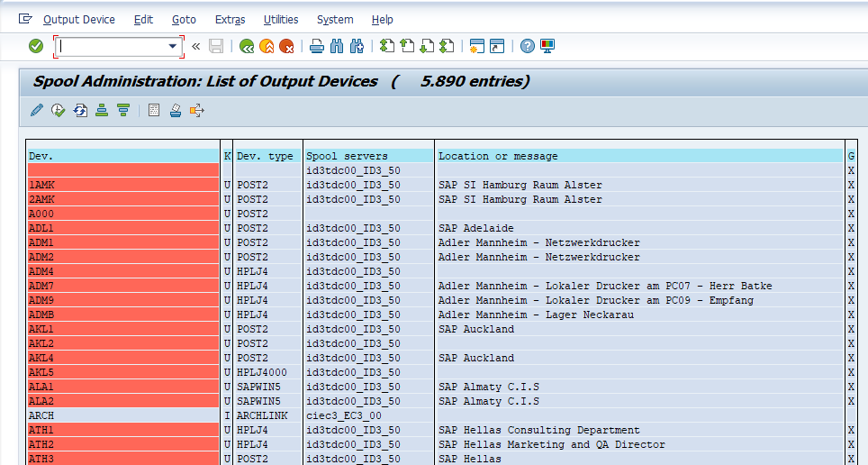Click the green Back arrow icon
Viewport: 868px width, 465px height.
247,46
